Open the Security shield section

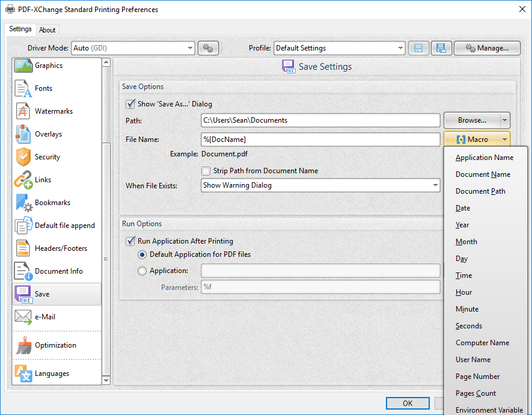[x=57, y=157]
